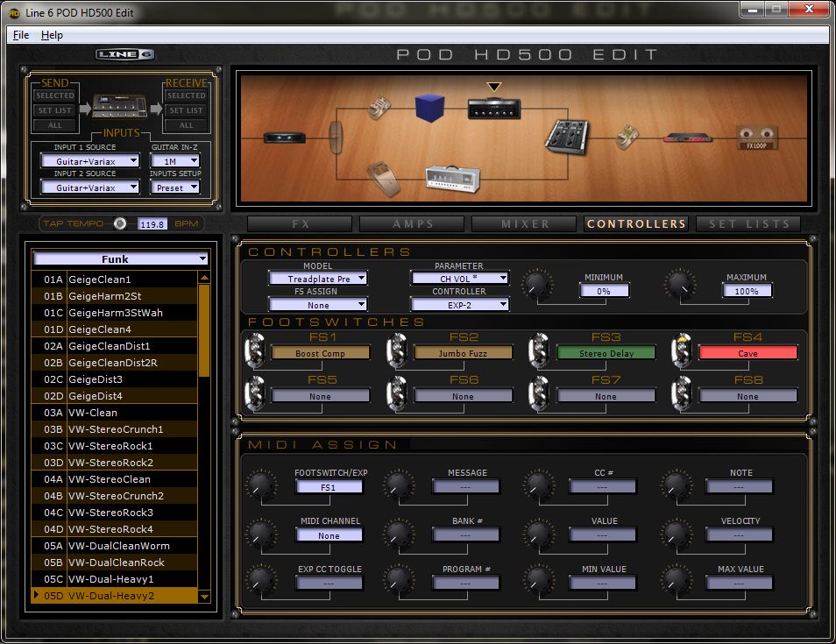Select preset 01C GeigeHarm3StWah
This screenshot has height=644, width=836.
click(x=114, y=313)
